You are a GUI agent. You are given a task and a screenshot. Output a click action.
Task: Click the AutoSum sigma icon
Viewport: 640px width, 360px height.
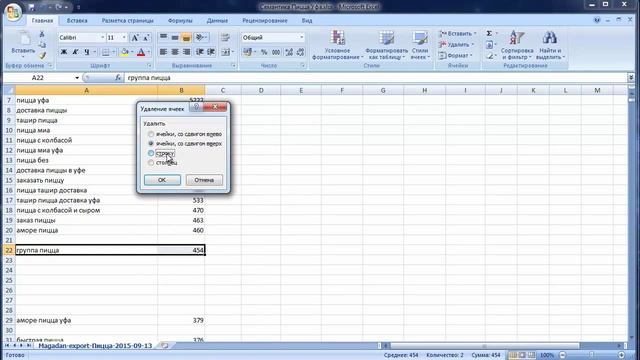coord(489,33)
